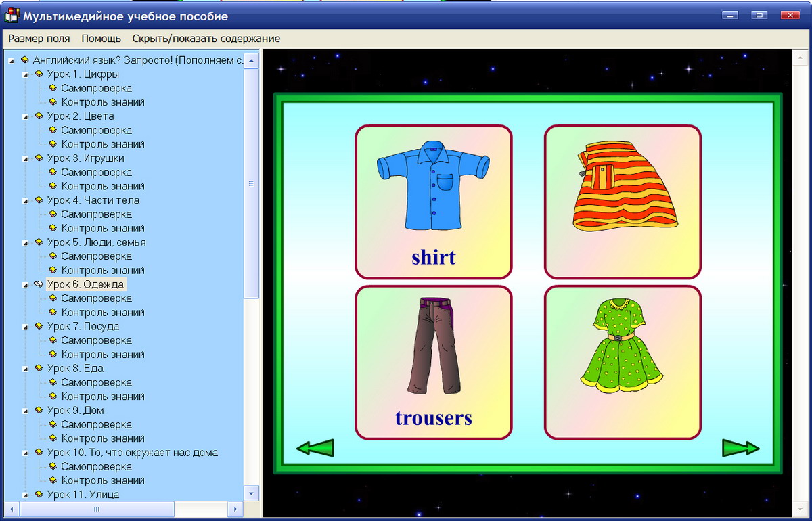Open the Помощь menu
Screen dimensions: 812x521
coord(101,39)
